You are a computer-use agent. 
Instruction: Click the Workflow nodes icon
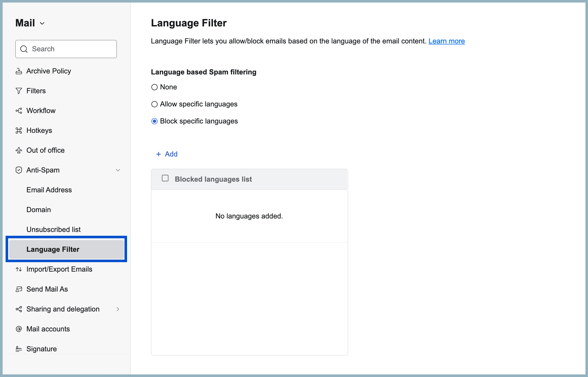pos(19,111)
